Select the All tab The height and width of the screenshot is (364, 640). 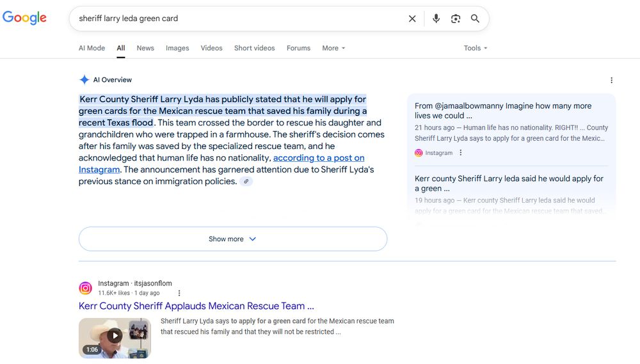tap(121, 48)
